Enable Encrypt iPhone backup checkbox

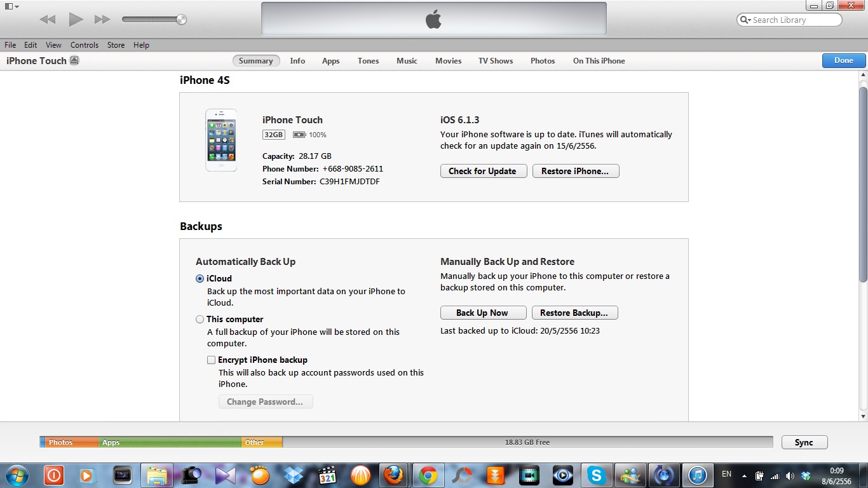pyautogui.click(x=212, y=360)
